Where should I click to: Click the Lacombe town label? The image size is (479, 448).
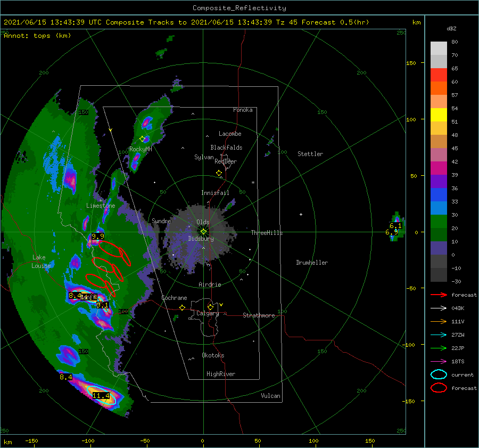(x=230, y=134)
